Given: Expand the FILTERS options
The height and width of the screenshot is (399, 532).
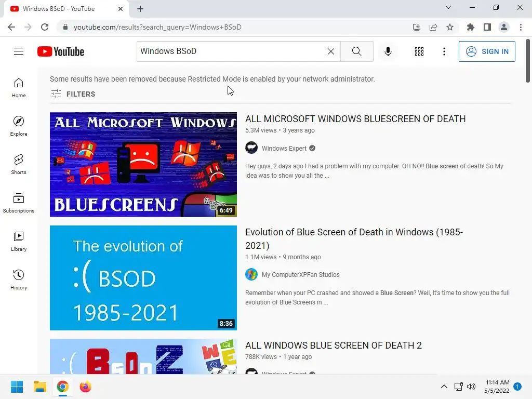Looking at the screenshot, I should 73,94.
